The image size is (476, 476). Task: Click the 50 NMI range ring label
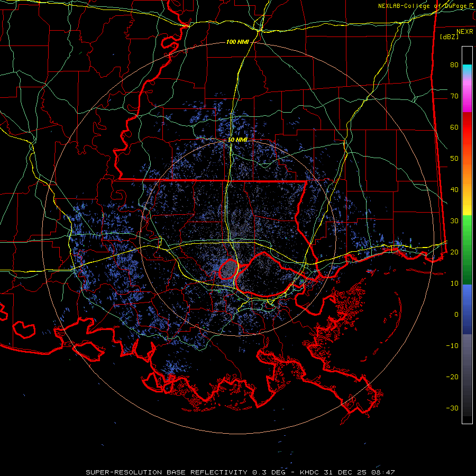pos(237,140)
